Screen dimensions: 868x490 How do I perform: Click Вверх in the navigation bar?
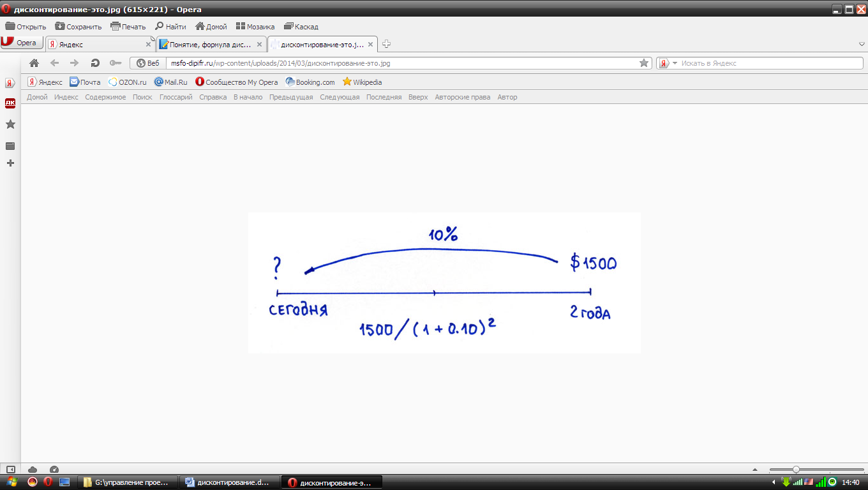[x=418, y=97]
